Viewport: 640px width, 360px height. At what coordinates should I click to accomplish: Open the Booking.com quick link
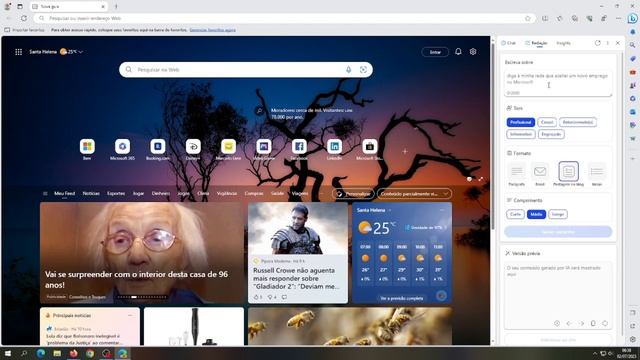(158, 149)
